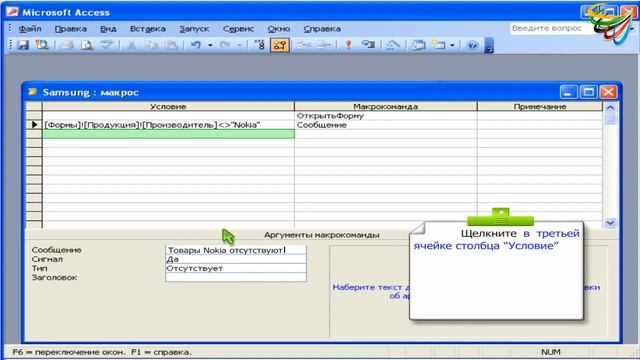Click the Print icon in the toolbar
This screenshot has height=360, width=640.
coord(67,45)
